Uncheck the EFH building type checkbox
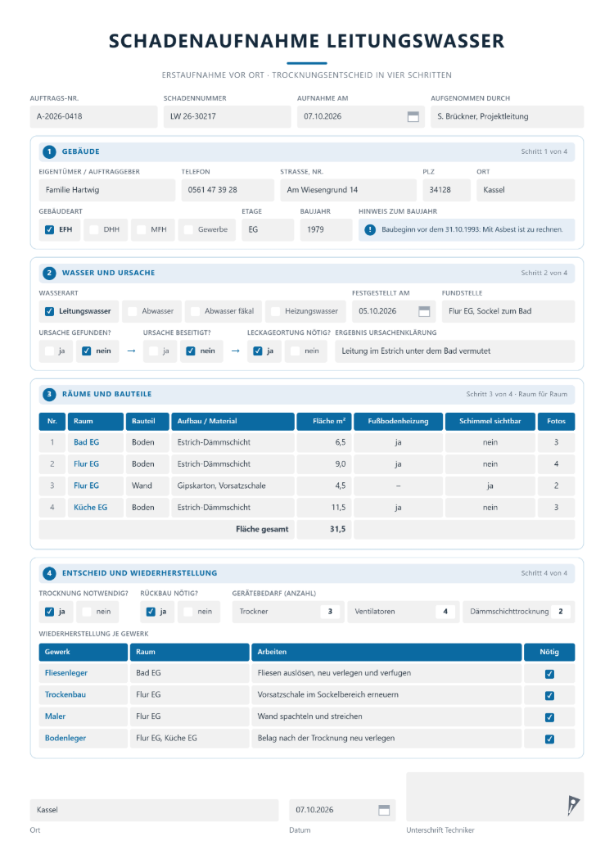This screenshot has height=868, width=614. coord(49,230)
